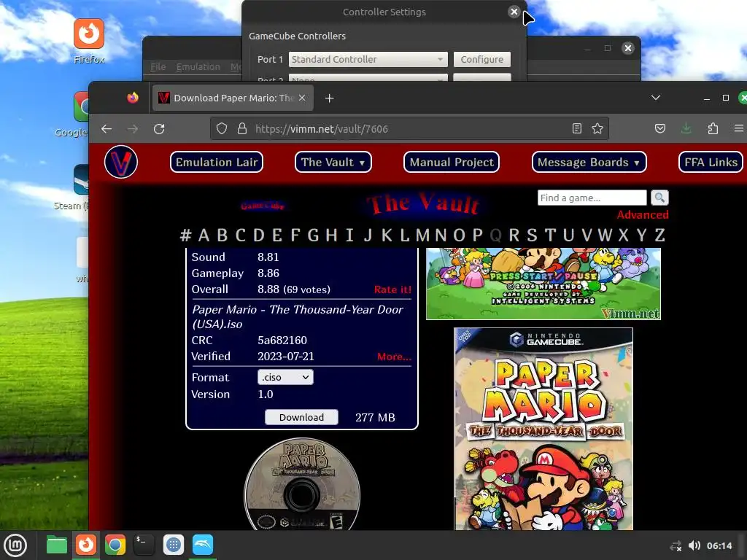747x560 pixels.
Task: Jump to letter M in the vault index
Action: pyautogui.click(x=422, y=236)
